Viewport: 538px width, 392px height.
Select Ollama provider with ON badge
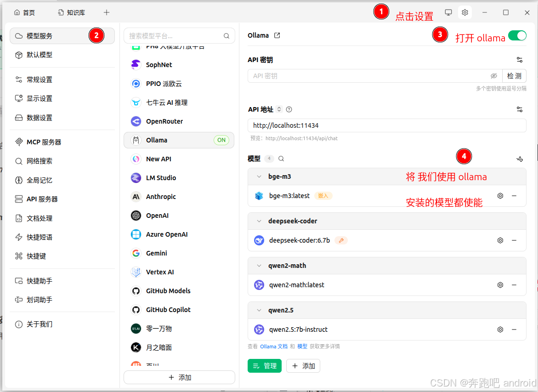[179, 140]
